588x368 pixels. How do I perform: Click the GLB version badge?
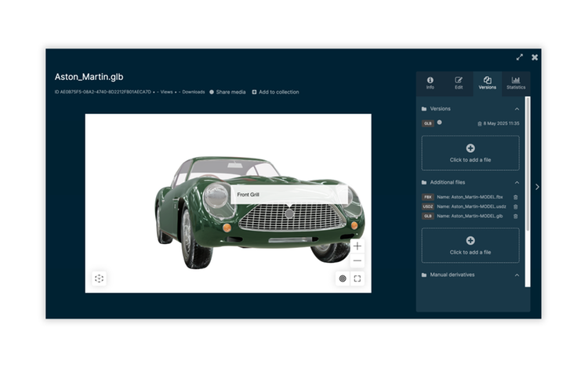428,123
